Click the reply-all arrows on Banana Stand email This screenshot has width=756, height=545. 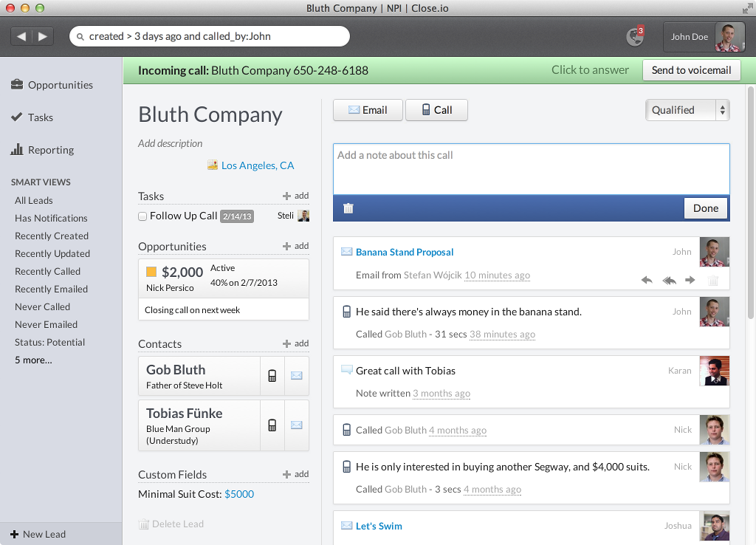[x=669, y=280]
